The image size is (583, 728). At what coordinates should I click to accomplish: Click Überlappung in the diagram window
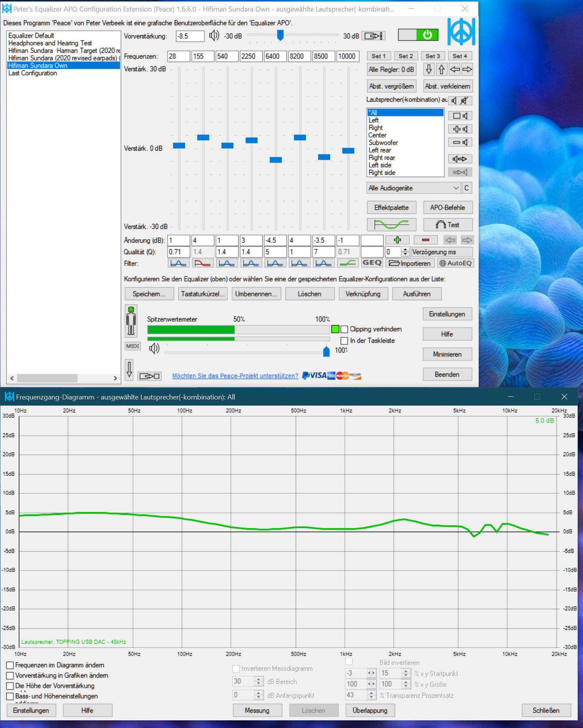point(370,710)
